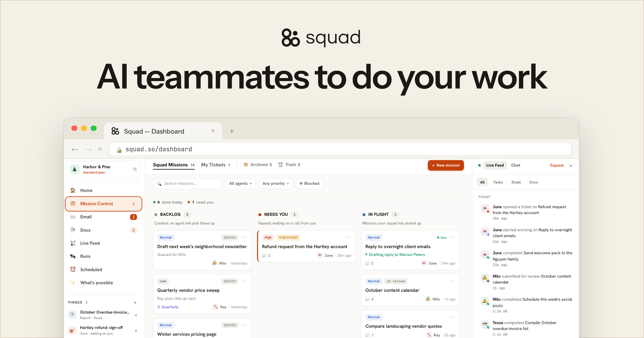This screenshot has height=338, width=644.
Task: Filter feed by Tasks
Action: 498,182
